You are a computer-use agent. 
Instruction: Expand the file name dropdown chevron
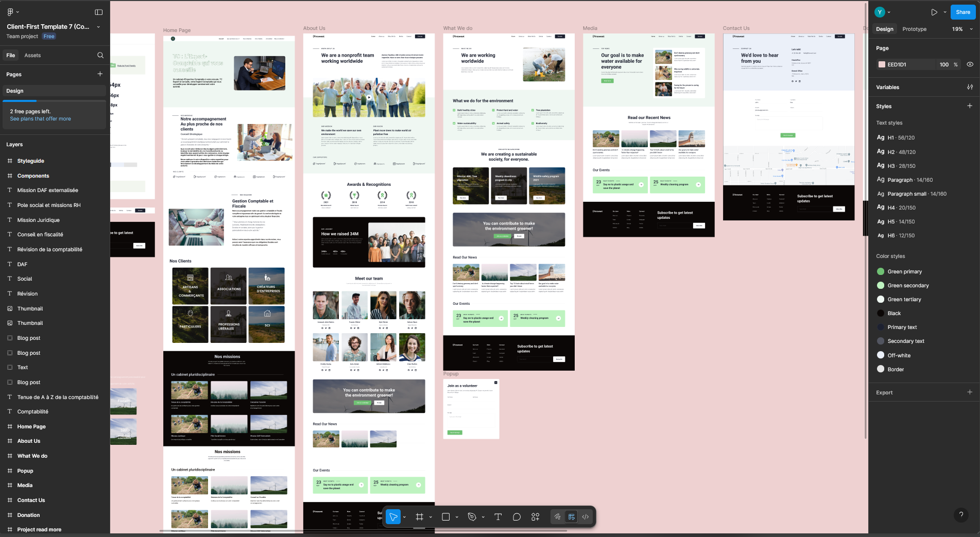click(x=98, y=27)
